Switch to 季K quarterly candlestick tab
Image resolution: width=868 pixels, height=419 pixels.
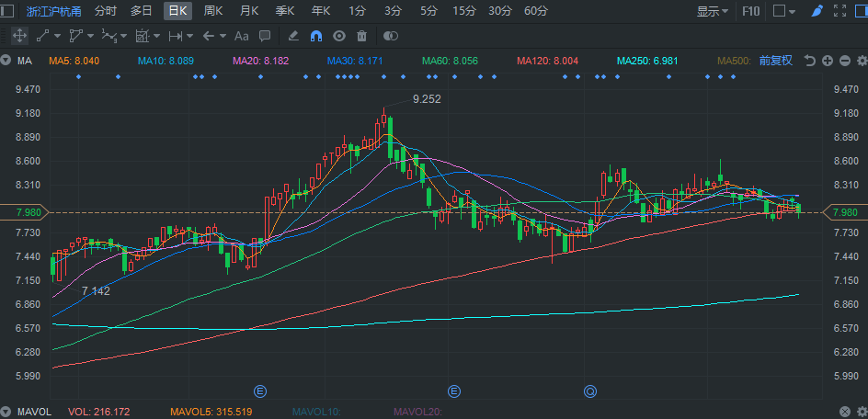(285, 10)
